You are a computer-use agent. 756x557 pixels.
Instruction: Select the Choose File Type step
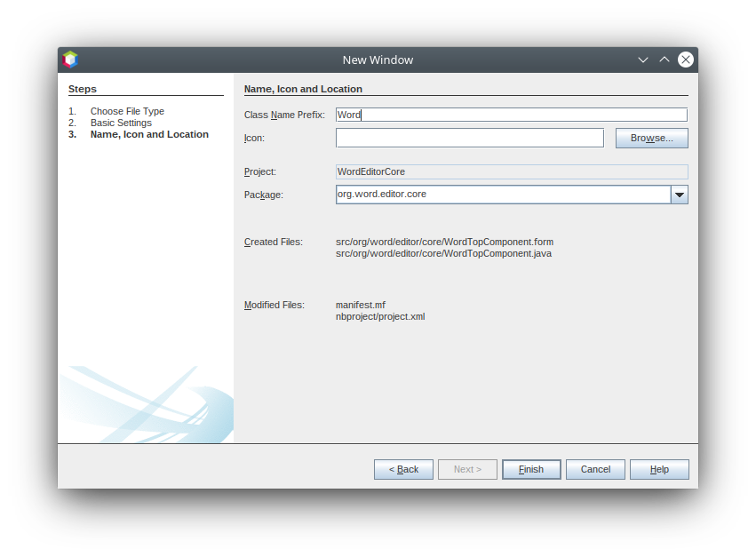(x=127, y=111)
